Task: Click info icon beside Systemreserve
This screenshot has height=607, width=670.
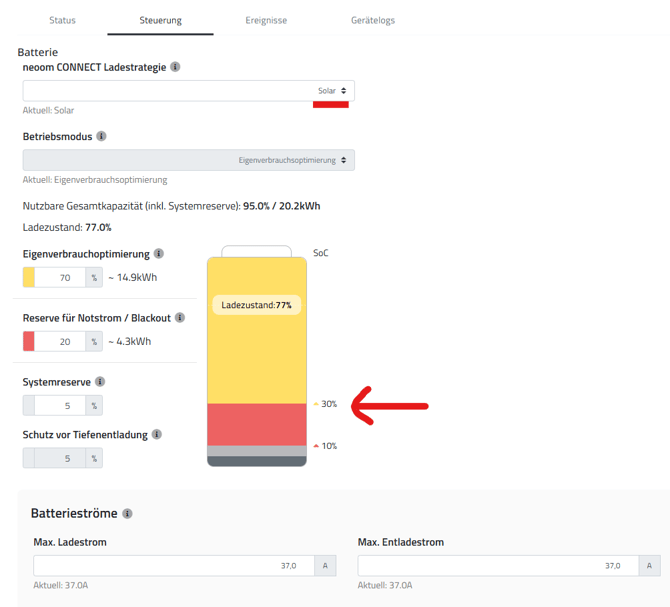Action: 100,381
